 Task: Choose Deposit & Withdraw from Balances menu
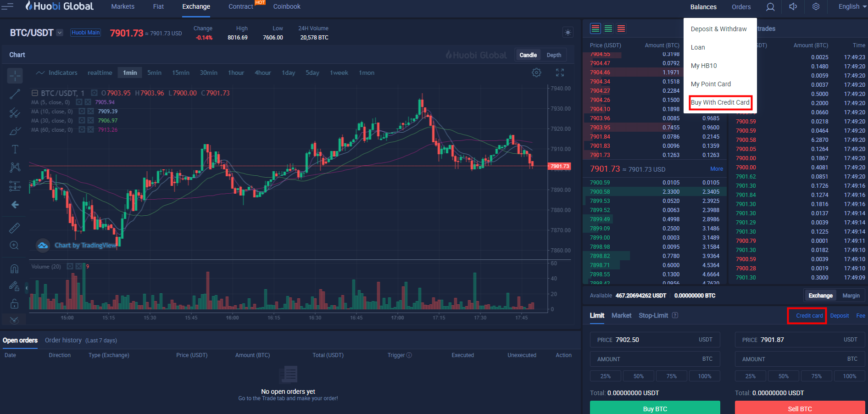click(x=719, y=29)
